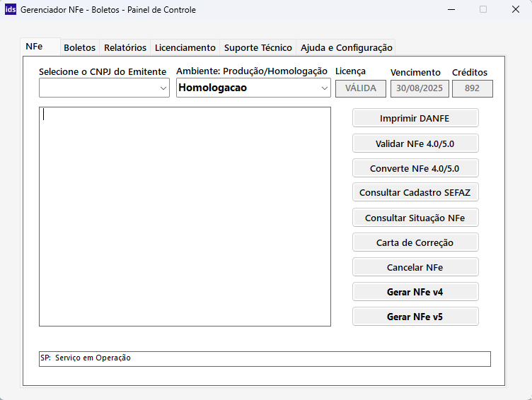This screenshot has width=532, height=400.
Task: Click Converte NFe 4.0/5.0 button
Action: [x=415, y=168]
